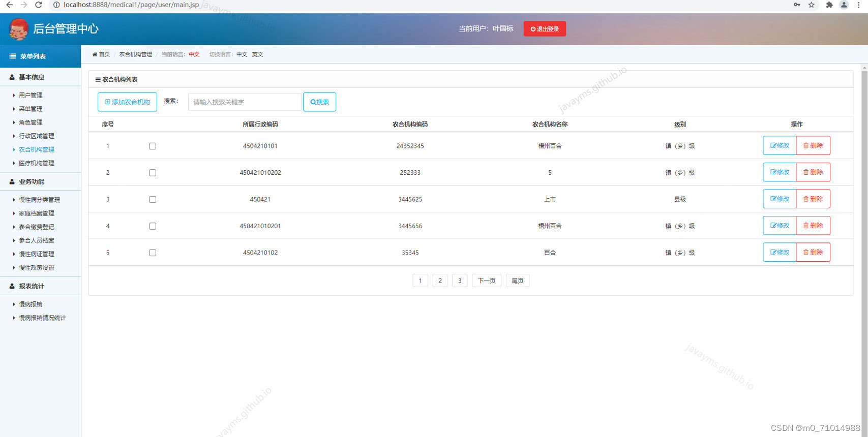This screenshot has width=868, height=437.
Task: Open browser extensions puzzle icon
Action: (829, 5)
